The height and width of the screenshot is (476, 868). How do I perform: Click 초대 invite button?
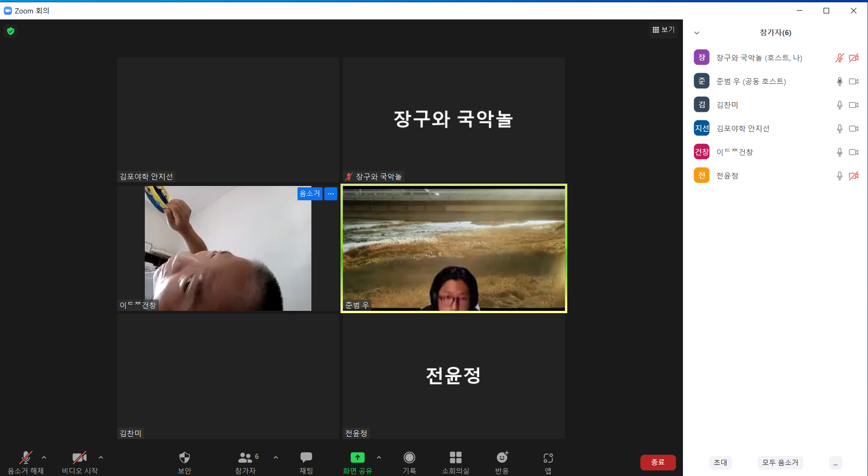coord(720,463)
